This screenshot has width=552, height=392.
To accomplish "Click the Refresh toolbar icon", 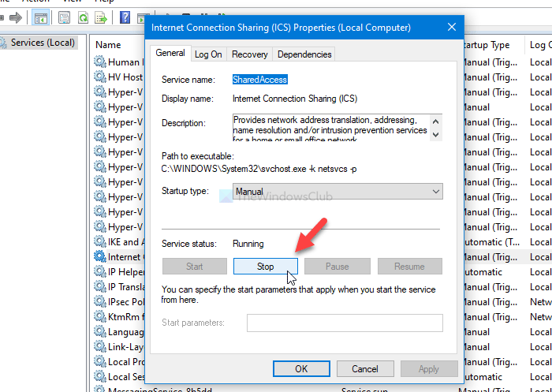I will [82, 17].
